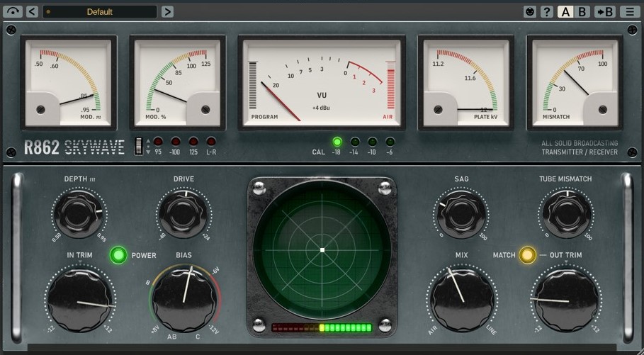Viewport: 644px width, 355px height.
Task: Click the red AIR label on VU meter
Action: (388, 117)
